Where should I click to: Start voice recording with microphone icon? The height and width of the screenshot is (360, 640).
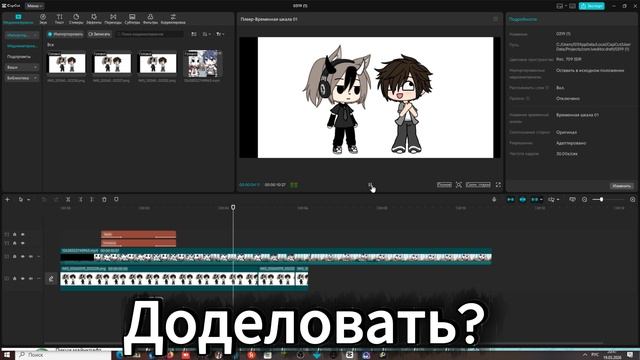494,199
